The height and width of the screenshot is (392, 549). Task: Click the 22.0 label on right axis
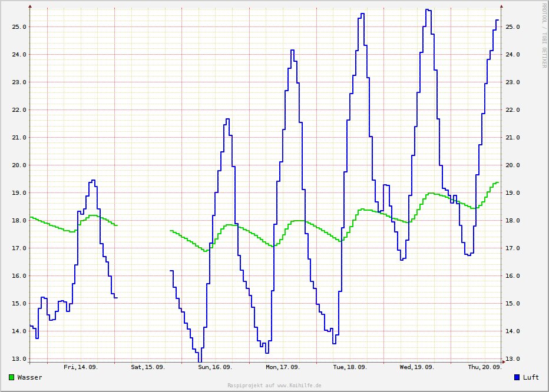coord(513,110)
